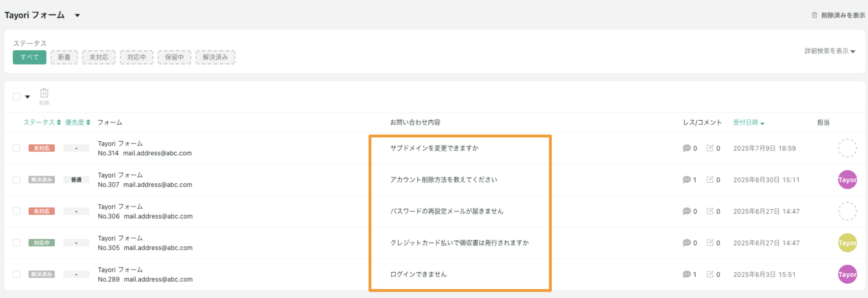Click the trash delete icon above the list
Image resolution: width=868 pixels, height=298 pixels.
pyautogui.click(x=44, y=93)
